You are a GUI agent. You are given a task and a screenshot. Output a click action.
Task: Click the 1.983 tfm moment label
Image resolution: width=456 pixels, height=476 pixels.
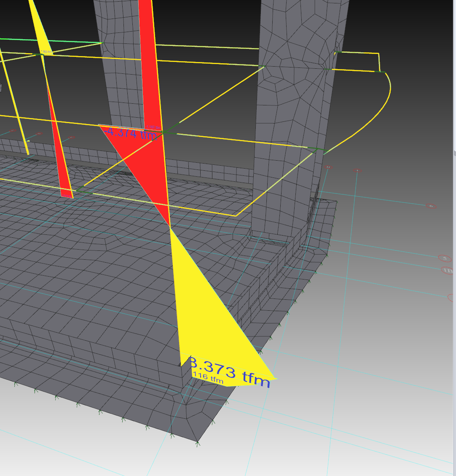pos(47,52)
